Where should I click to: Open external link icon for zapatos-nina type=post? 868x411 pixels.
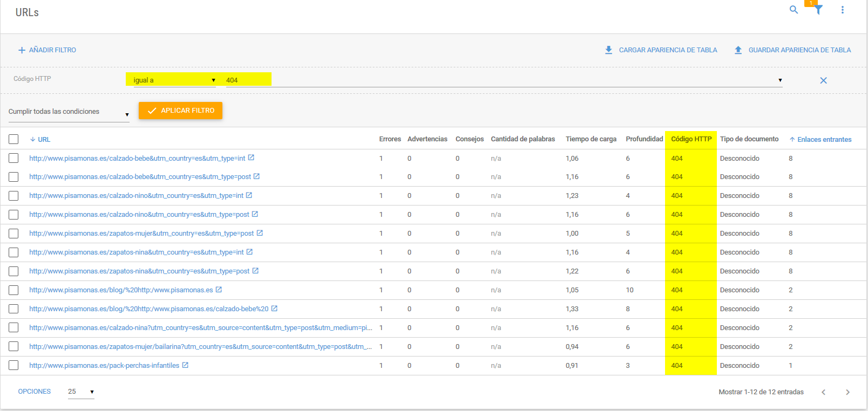click(255, 271)
